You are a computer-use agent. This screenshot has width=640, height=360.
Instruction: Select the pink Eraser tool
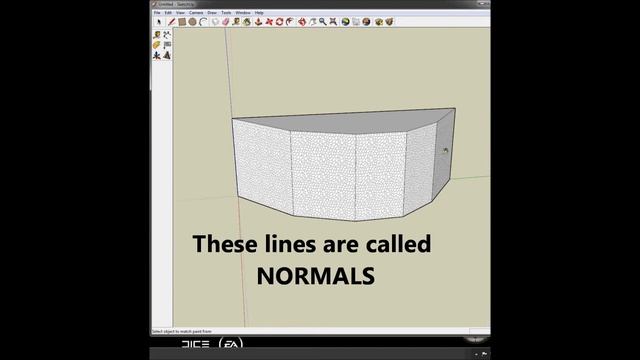point(225,22)
